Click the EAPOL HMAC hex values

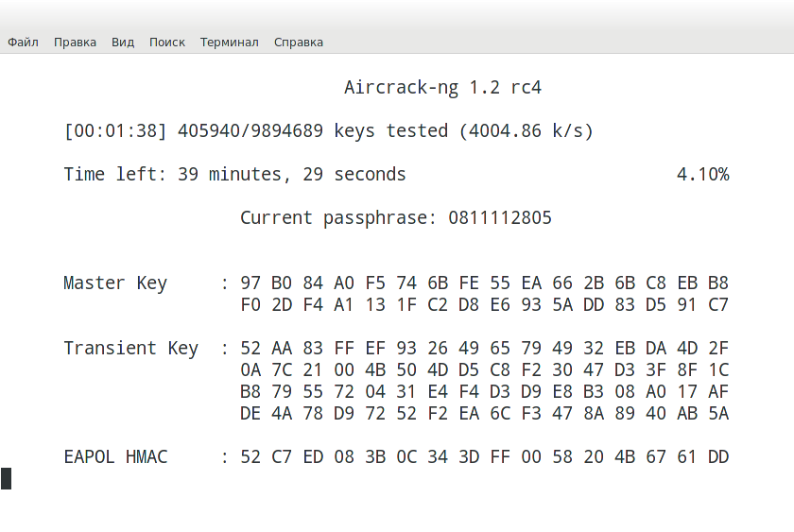(x=484, y=457)
